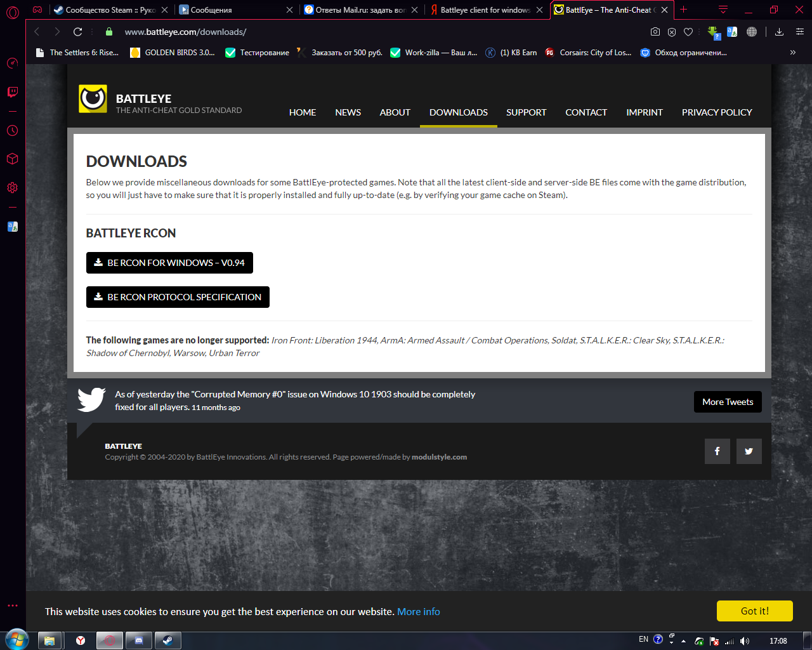Open Заказать от 500 руб bookmark
Viewport: 812px width, 650px height.
(340, 53)
